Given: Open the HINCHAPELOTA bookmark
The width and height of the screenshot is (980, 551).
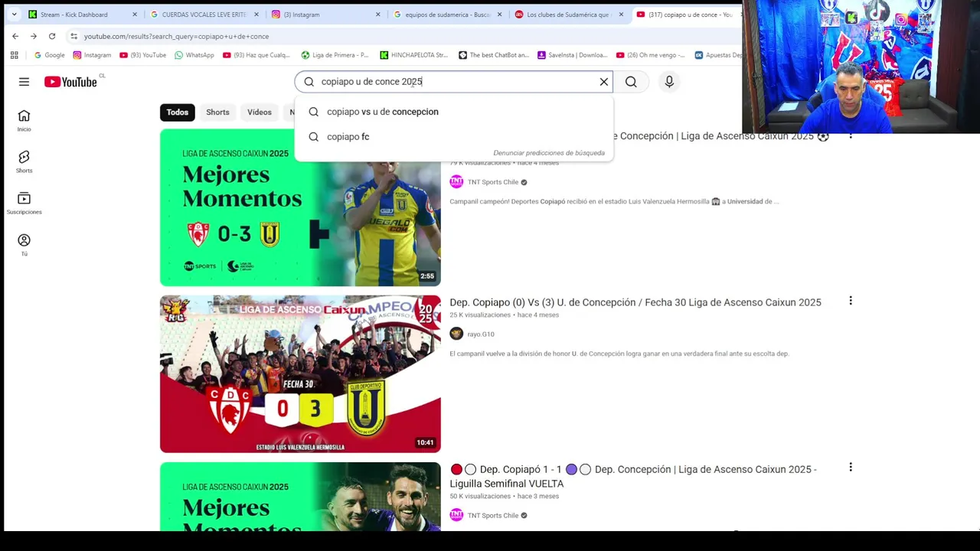Looking at the screenshot, I should [414, 55].
